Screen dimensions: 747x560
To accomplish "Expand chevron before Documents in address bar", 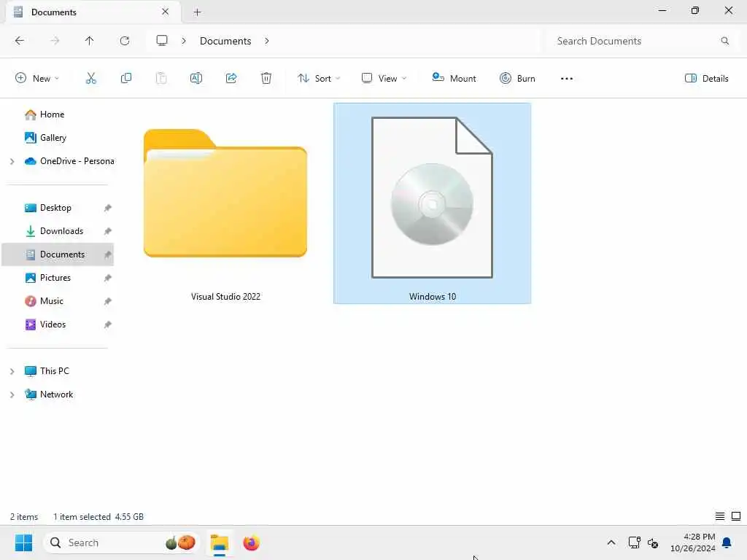I will pyautogui.click(x=183, y=41).
